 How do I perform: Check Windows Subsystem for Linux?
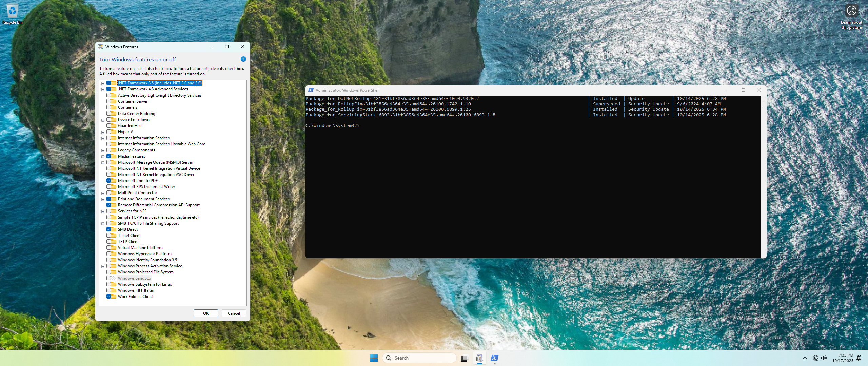[x=108, y=284]
